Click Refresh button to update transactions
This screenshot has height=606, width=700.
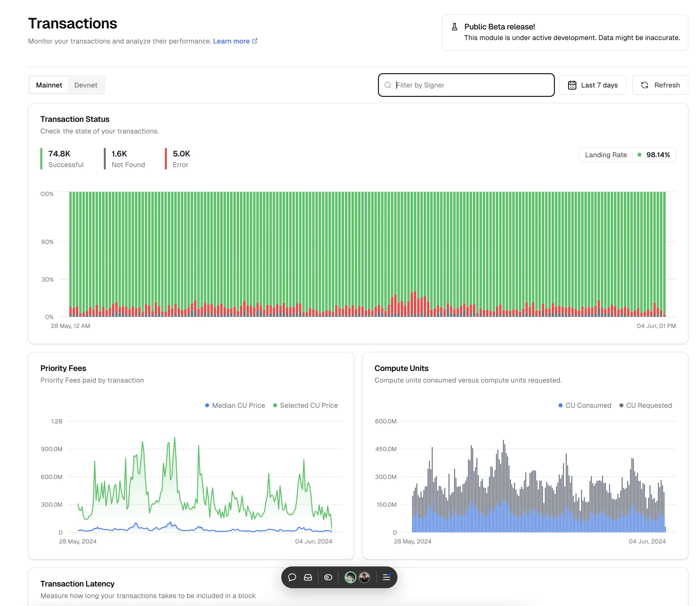659,85
